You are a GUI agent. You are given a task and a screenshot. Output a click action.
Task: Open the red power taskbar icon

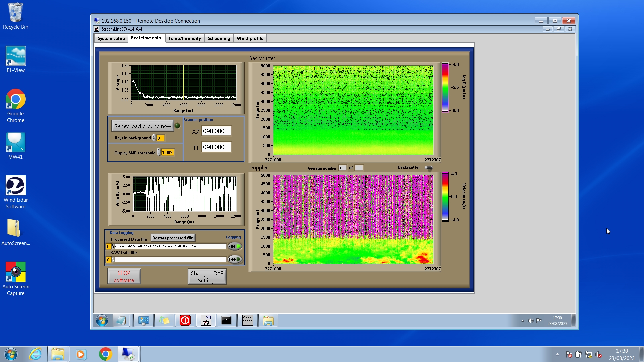point(185,320)
